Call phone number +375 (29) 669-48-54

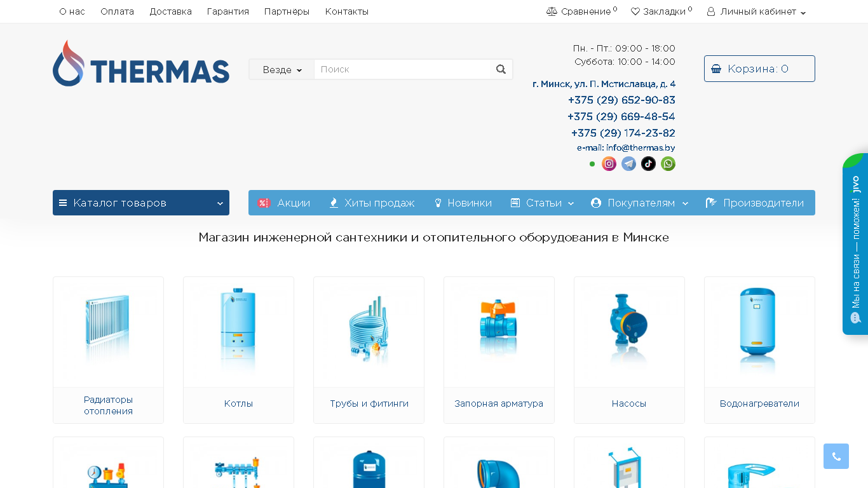621,117
